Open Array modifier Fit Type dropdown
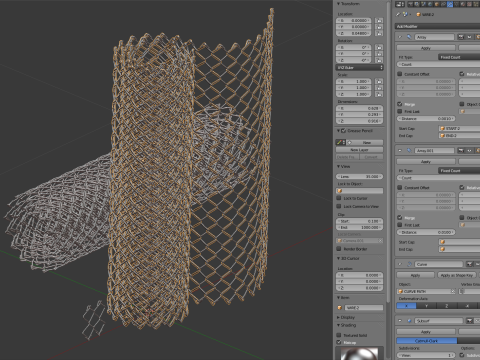The height and width of the screenshot is (360, 480). click(459, 57)
